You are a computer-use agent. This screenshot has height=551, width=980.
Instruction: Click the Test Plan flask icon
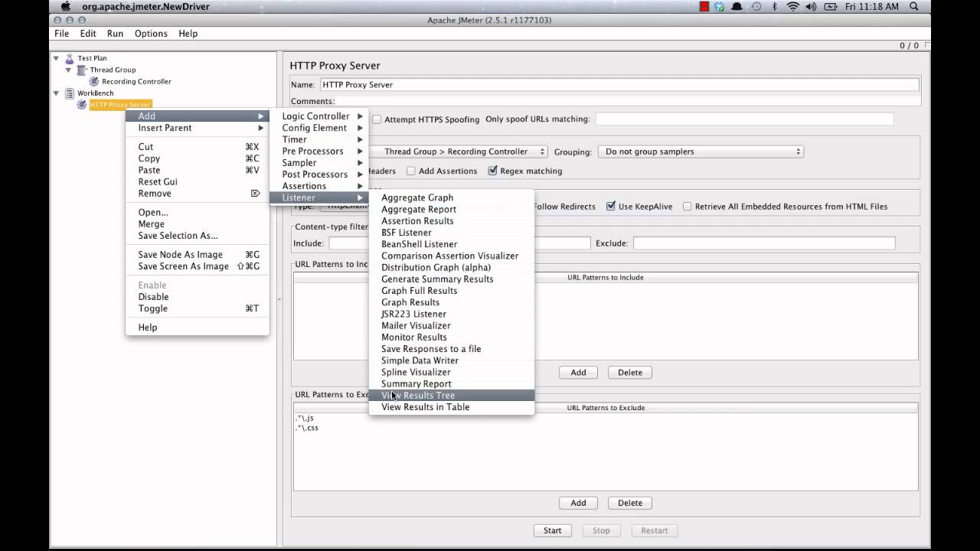point(70,58)
